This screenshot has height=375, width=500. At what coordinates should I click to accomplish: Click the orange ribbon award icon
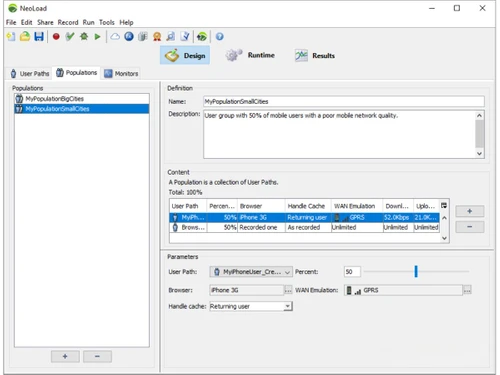(x=157, y=36)
